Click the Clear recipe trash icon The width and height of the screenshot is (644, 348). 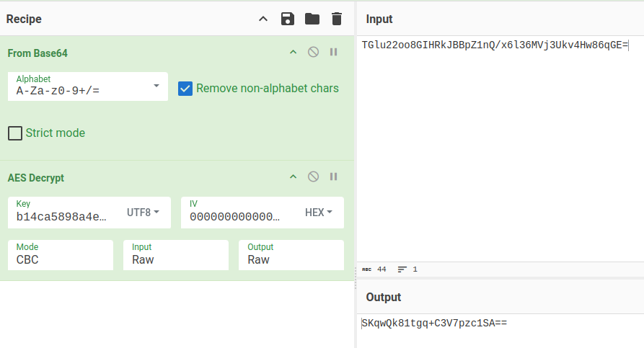click(337, 19)
